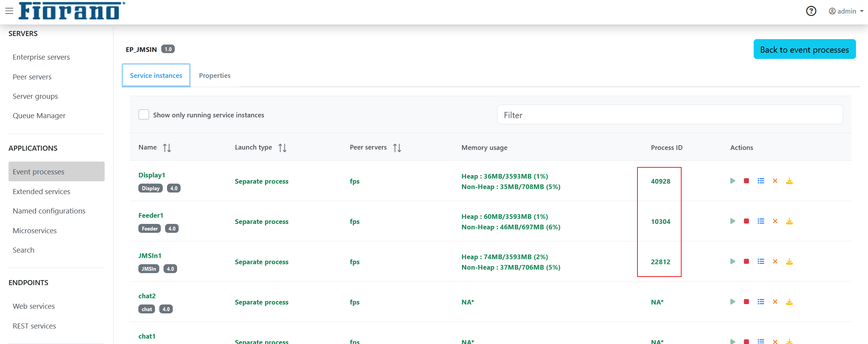Open Queue Manager in the sidebar
Image resolution: width=868 pixels, height=344 pixels.
pos(39,115)
